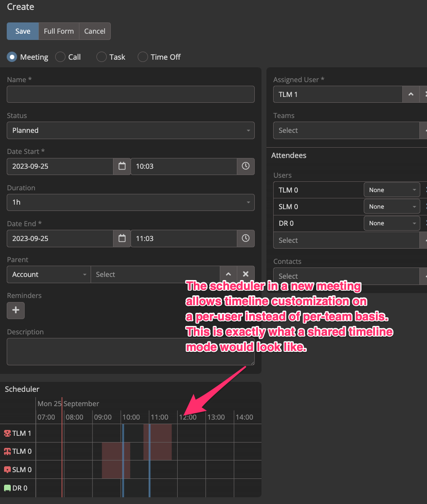Image resolution: width=427 pixels, height=504 pixels.
Task: Open the Full Form view
Action: [x=59, y=31]
